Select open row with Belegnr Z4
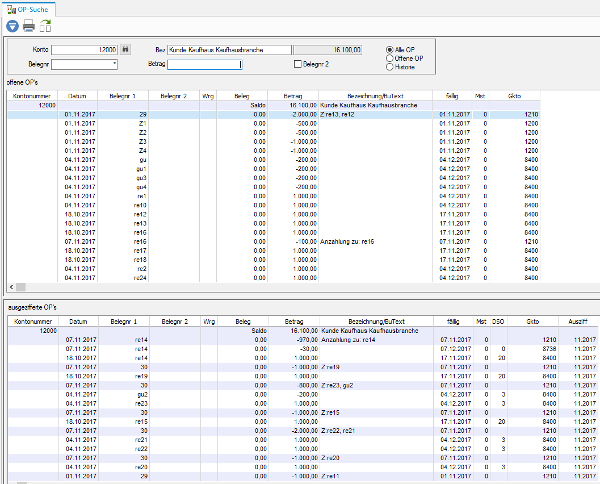The image size is (600, 484). pos(274,151)
